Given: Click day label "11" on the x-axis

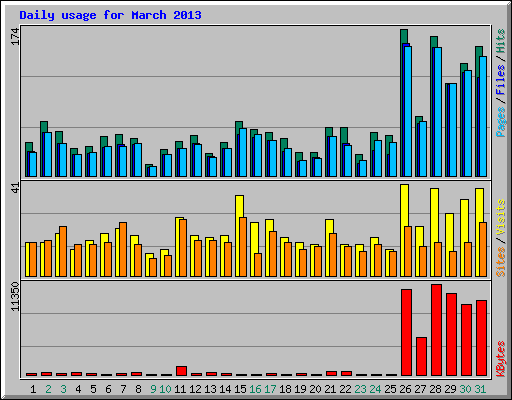Looking at the screenshot, I should click(180, 389).
